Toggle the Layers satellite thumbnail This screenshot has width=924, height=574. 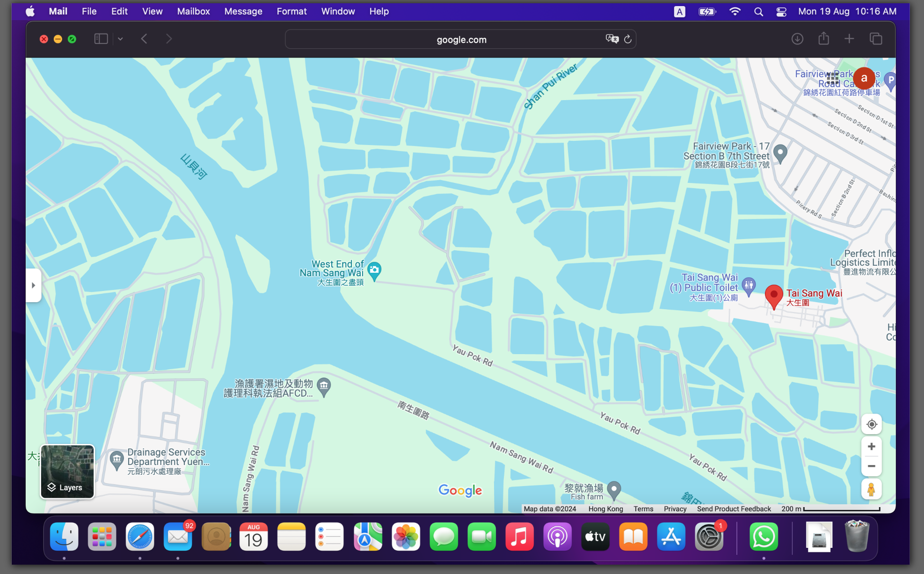pyautogui.click(x=67, y=471)
